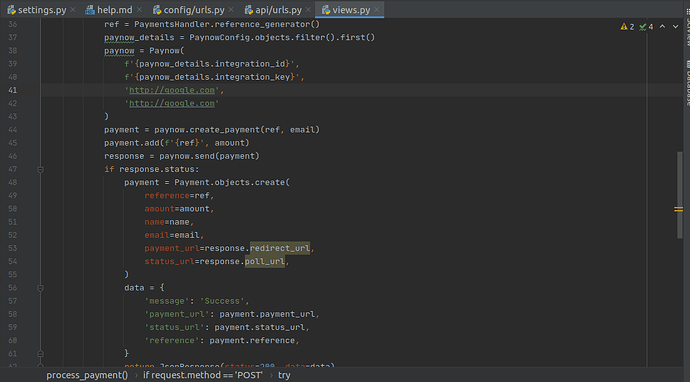
Task: Click amount=amount on line 50
Action: click(177, 209)
